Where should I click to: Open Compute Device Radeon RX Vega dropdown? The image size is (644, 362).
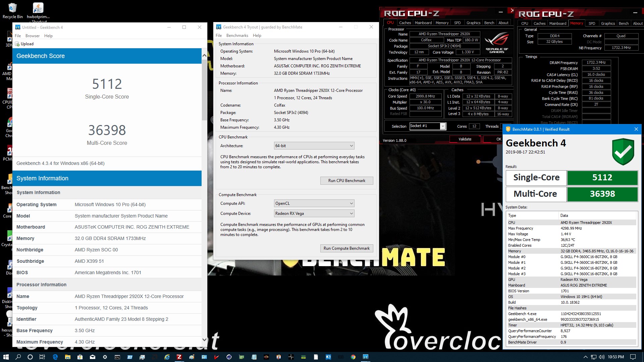[314, 214]
